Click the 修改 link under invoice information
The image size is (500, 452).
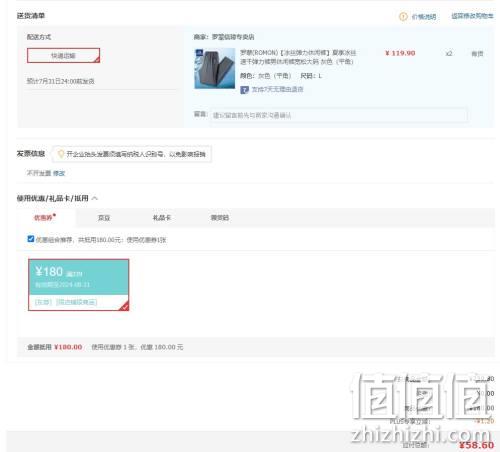59,173
